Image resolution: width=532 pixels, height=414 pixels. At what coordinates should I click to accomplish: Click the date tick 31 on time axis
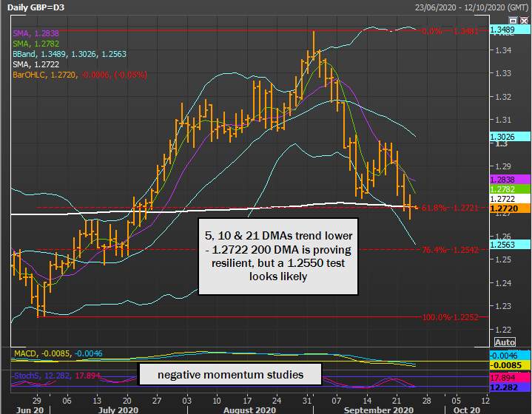coord(307,401)
